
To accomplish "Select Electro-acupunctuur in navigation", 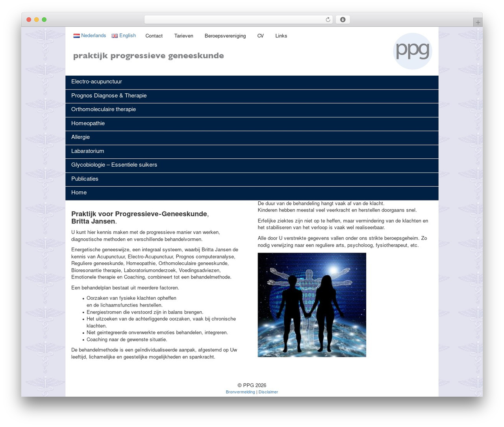I will click(252, 82).
